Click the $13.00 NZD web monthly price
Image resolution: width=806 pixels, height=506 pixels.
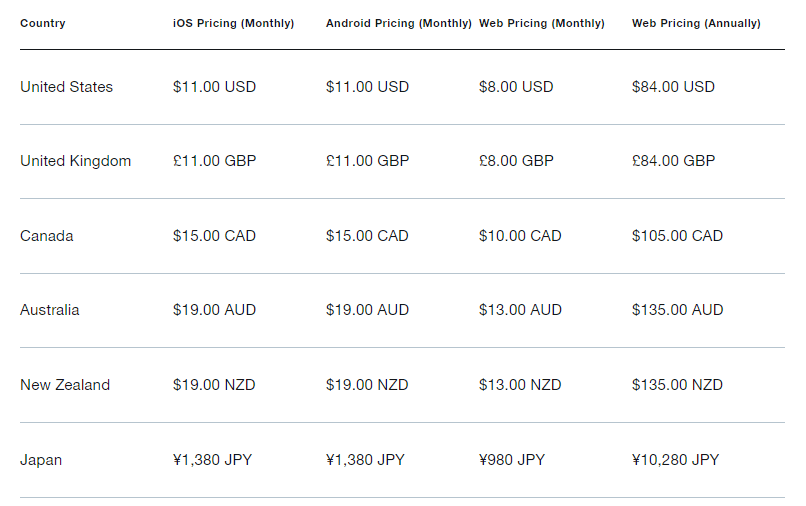click(x=520, y=385)
